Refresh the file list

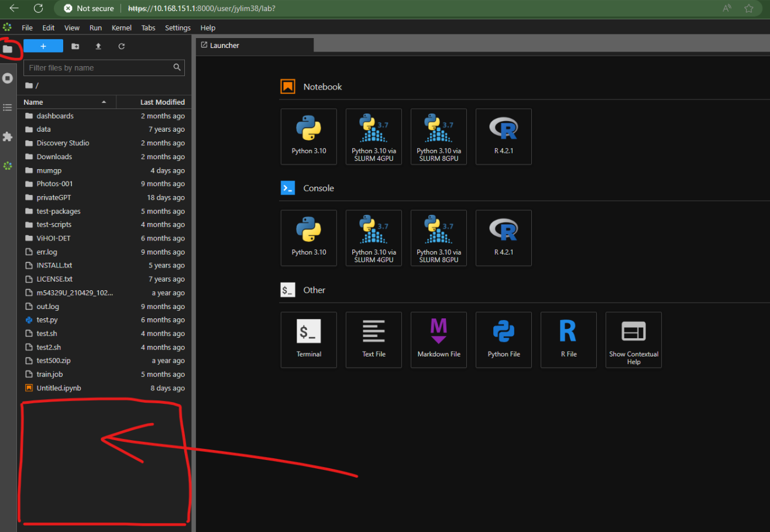click(x=122, y=46)
